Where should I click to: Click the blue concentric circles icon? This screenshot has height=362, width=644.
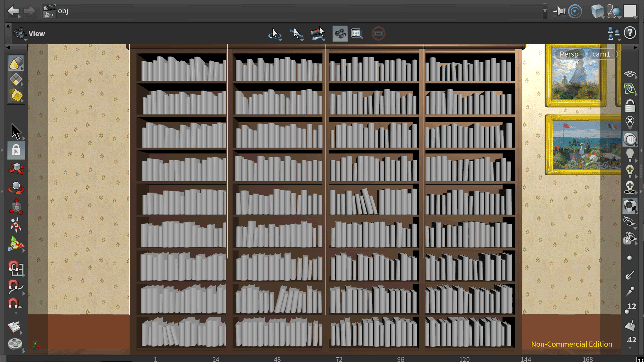point(575,11)
